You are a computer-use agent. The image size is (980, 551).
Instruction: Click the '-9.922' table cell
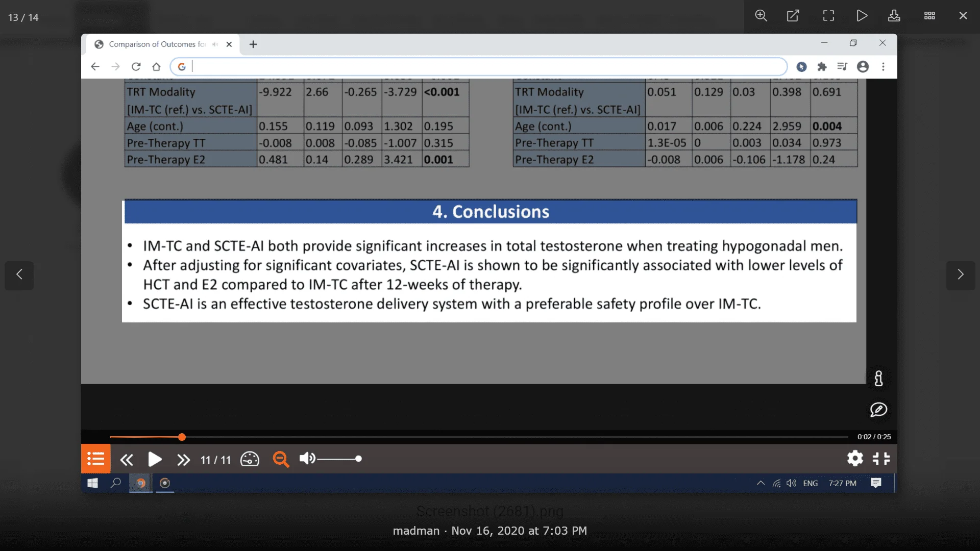coord(275,92)
